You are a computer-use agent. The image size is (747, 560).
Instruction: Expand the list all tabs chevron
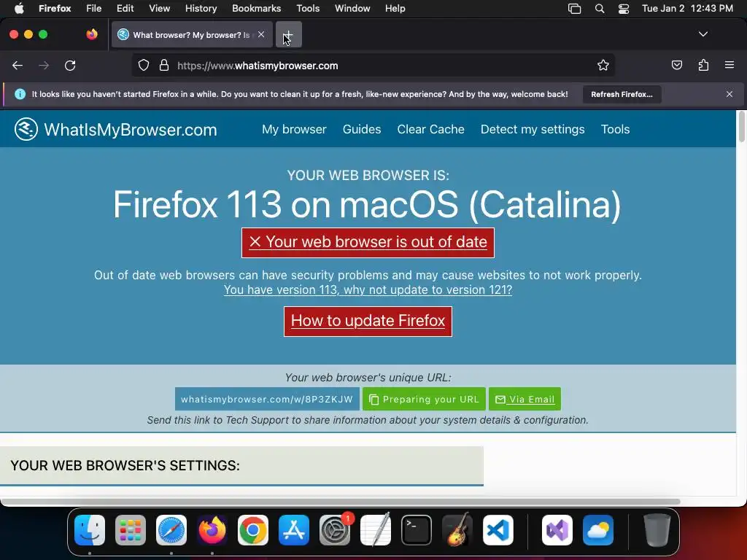pos(703,34)
